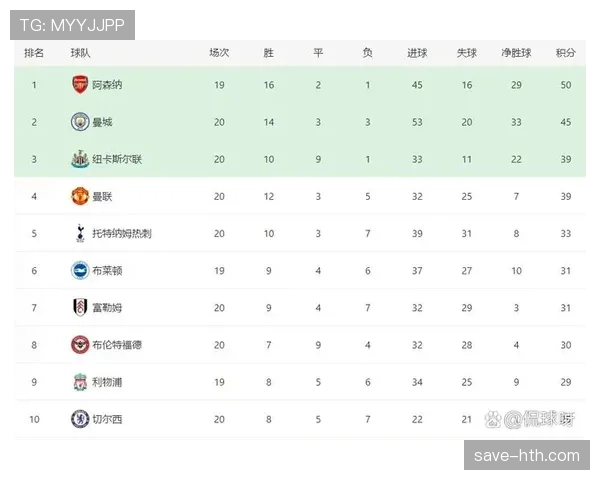Click the Newcastle United club crest icon

click(x=80, y=159)
